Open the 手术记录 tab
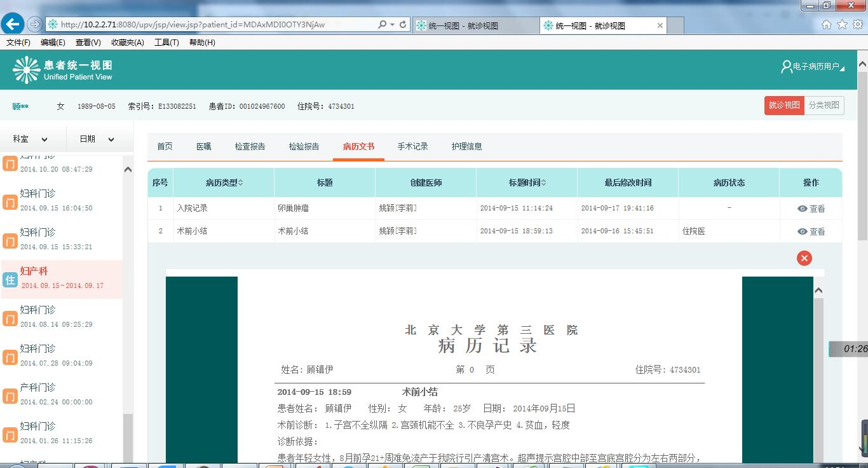Image resolution: width=868 pixels, height=468 pixels. click(x=412, y=147)
